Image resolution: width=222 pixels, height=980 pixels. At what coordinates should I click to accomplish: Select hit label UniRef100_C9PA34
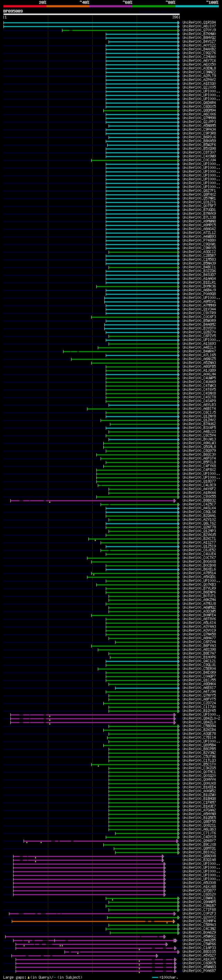199,129
